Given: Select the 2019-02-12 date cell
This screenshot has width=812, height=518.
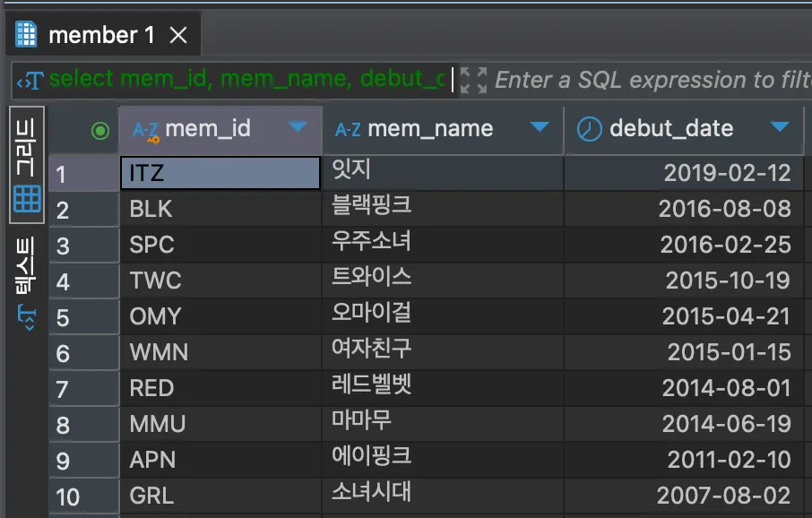Looking at the screenshot, I should 684,173.
